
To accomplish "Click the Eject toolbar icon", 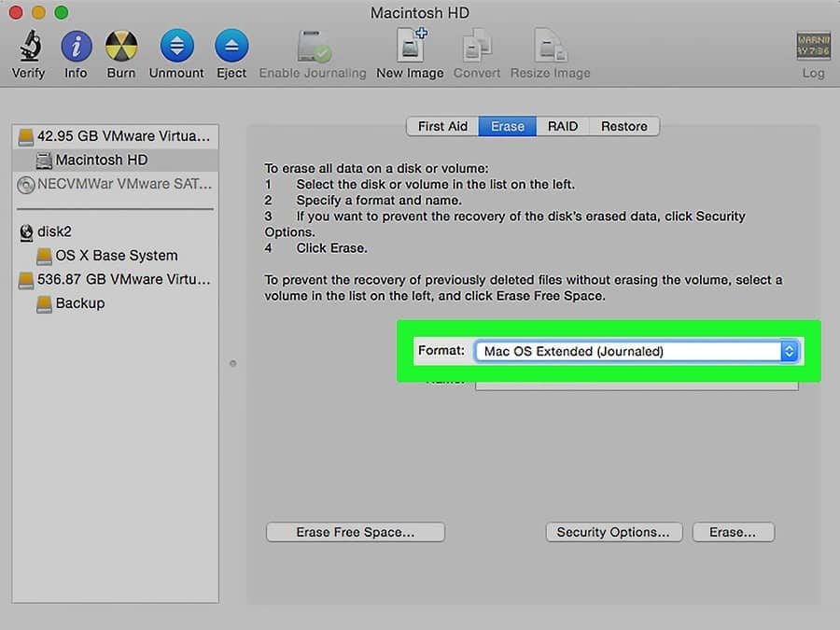I will [x=231, y=46].
